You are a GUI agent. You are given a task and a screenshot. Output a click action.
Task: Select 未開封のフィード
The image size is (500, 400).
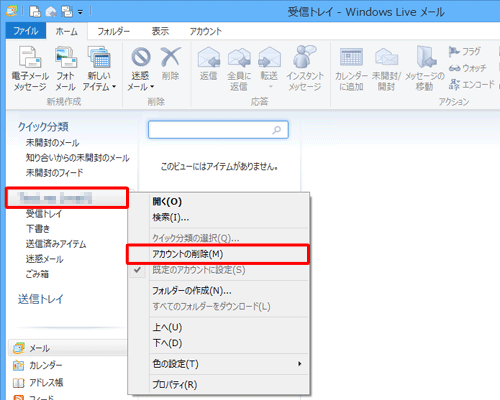tap(55, 173)
